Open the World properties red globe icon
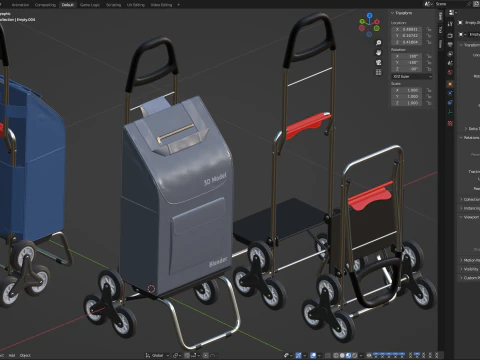 pos(450,72)
